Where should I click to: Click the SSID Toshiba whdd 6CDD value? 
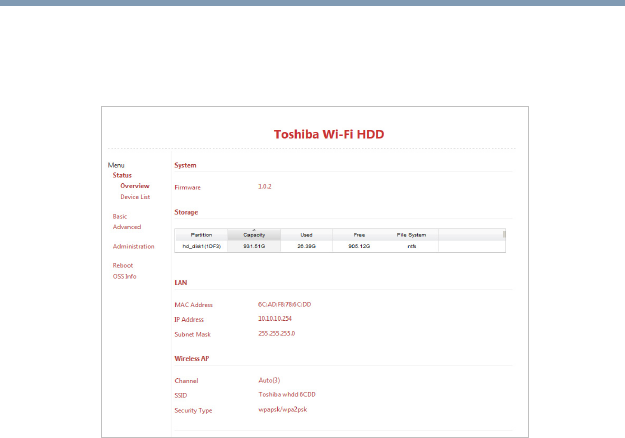287,395
